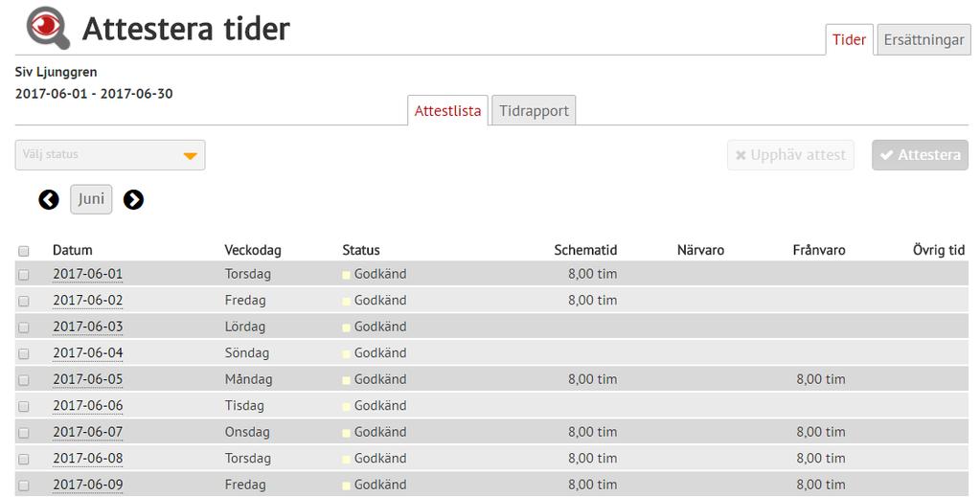Click the orange dropdown arrow in Välj status
The height and width of the screenshot is (497, 980).
190,156
